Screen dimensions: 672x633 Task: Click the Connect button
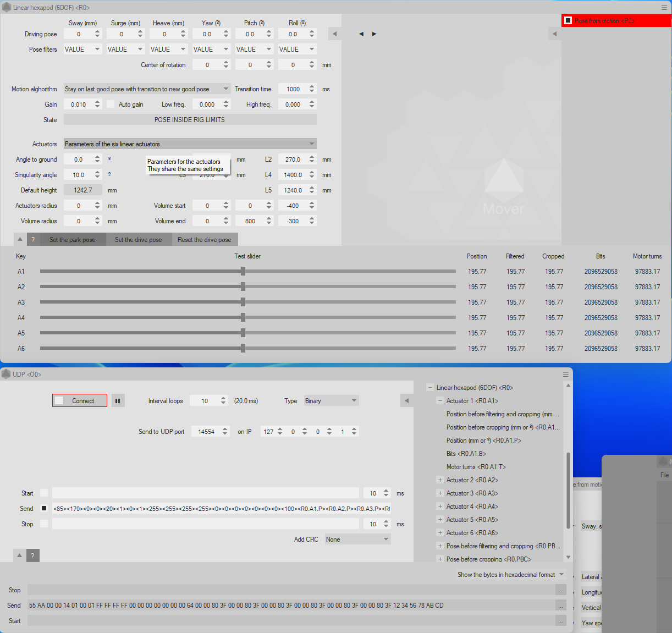(x=79, y=400)
